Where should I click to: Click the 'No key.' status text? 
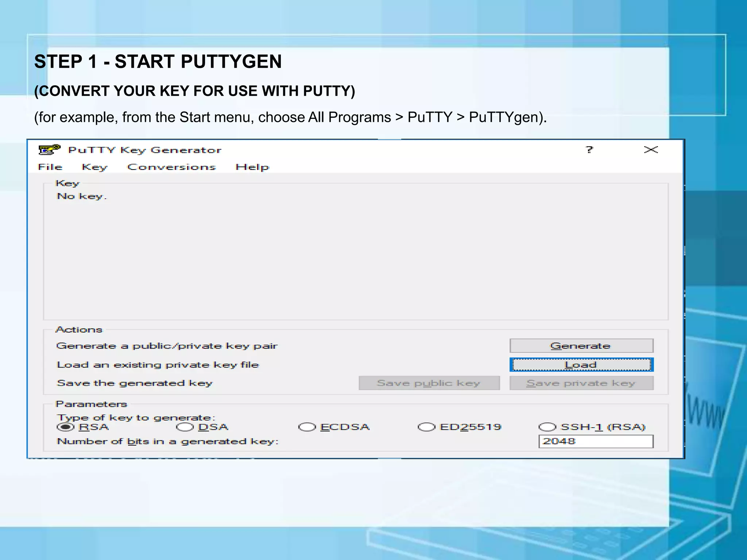82,197
